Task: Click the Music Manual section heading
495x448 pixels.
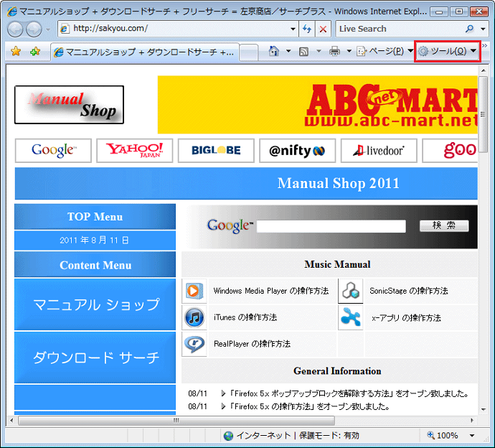Action: pyautogui.click(x=337, y=264)
